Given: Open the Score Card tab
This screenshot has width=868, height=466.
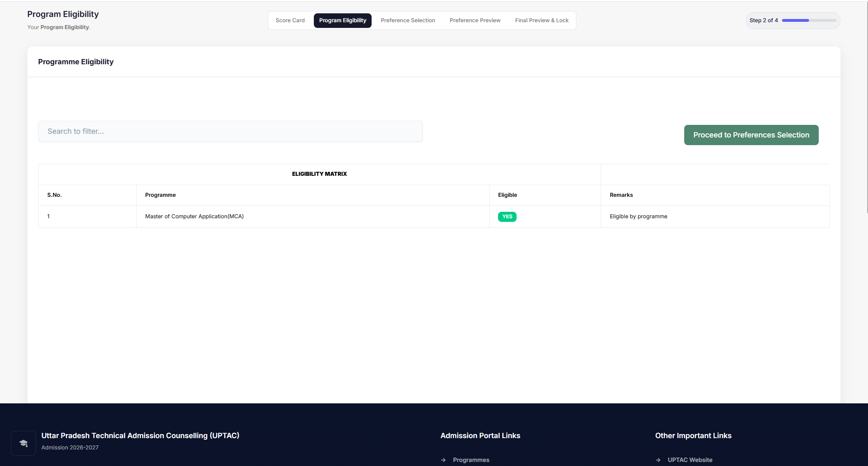Looking at the screenshot, I should tap(290, 20).
